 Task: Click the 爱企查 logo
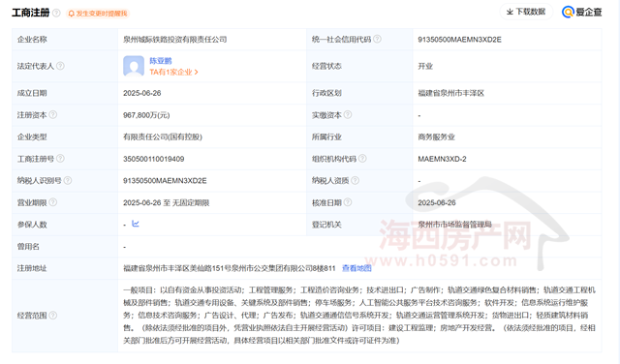tap(581, 12)
